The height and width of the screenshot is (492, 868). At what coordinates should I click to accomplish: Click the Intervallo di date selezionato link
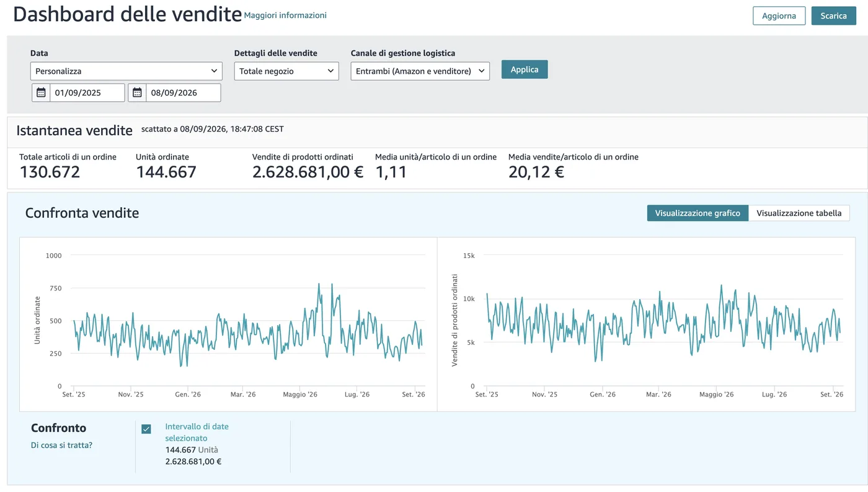coord(197,432)
